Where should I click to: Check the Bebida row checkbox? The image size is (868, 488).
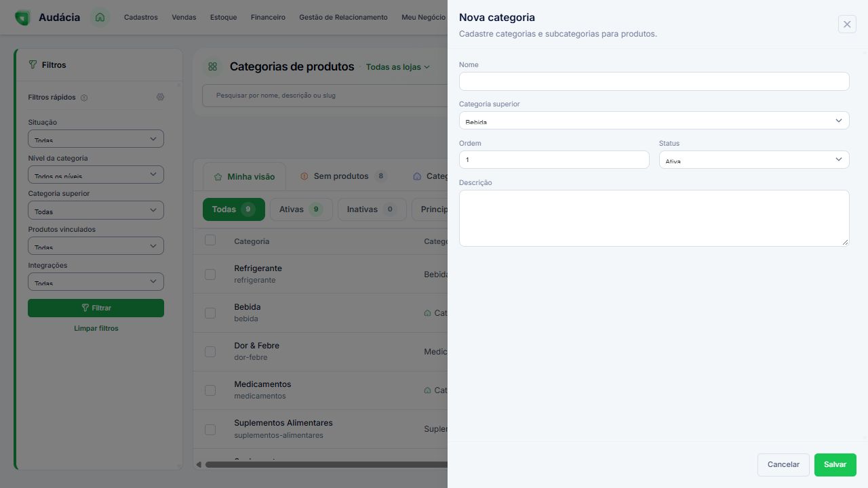pos(210,312)
